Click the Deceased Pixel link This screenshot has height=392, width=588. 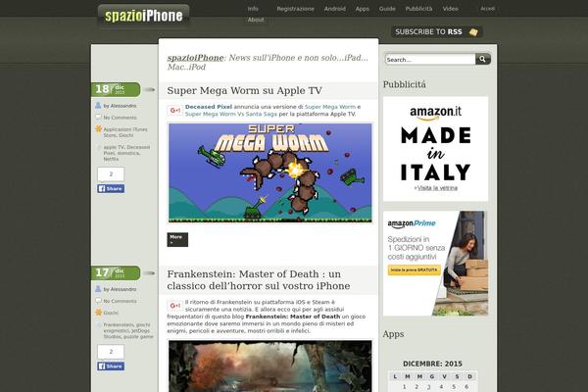pos(209,107)
